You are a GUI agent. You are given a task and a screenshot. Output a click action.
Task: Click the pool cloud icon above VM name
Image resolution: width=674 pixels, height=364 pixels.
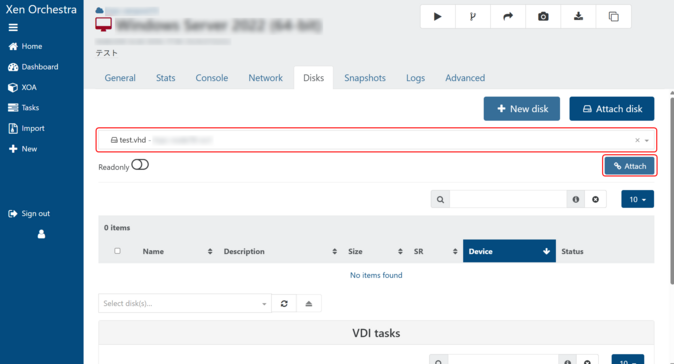pos(100,10)
